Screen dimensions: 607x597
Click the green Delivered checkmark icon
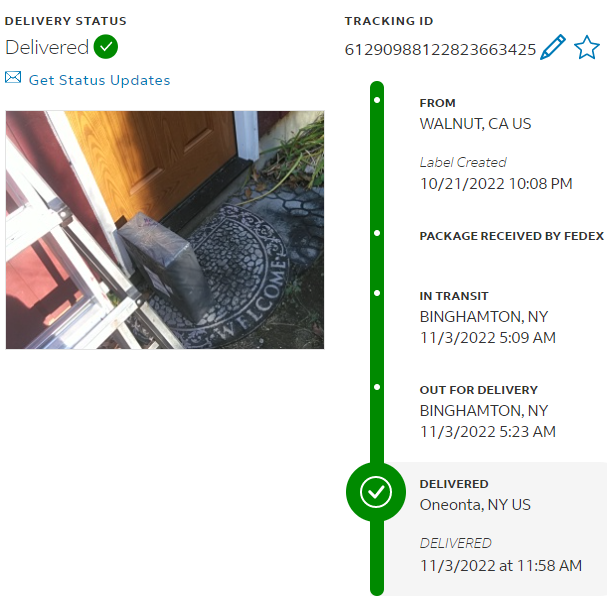point(106,47)
